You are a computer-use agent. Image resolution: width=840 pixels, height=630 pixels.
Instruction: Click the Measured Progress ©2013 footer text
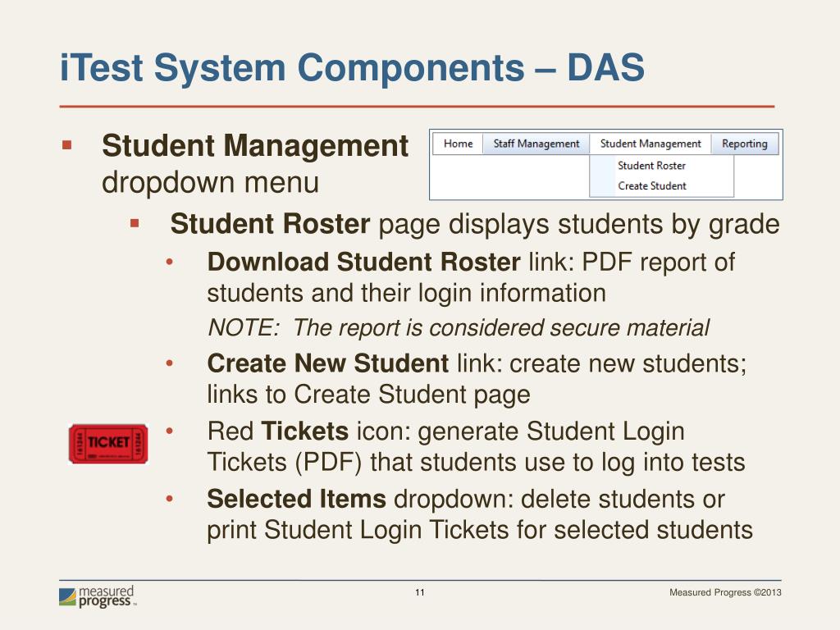(x=725, y=592)
